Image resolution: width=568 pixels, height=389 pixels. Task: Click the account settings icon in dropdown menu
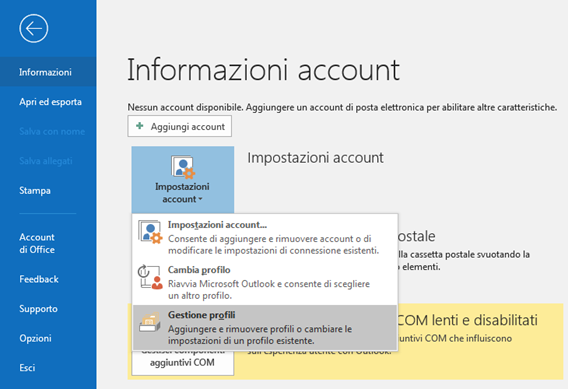click(150, 232)
